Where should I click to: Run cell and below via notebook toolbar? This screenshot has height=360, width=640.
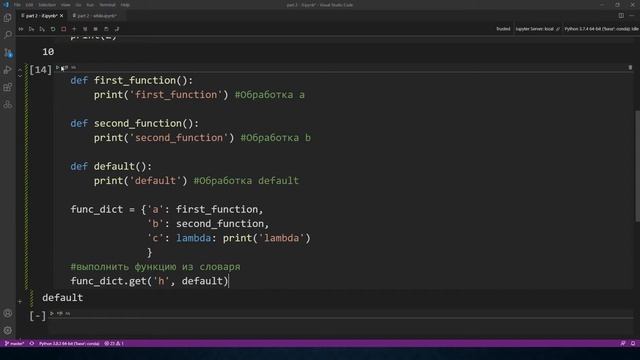[42, 29]
